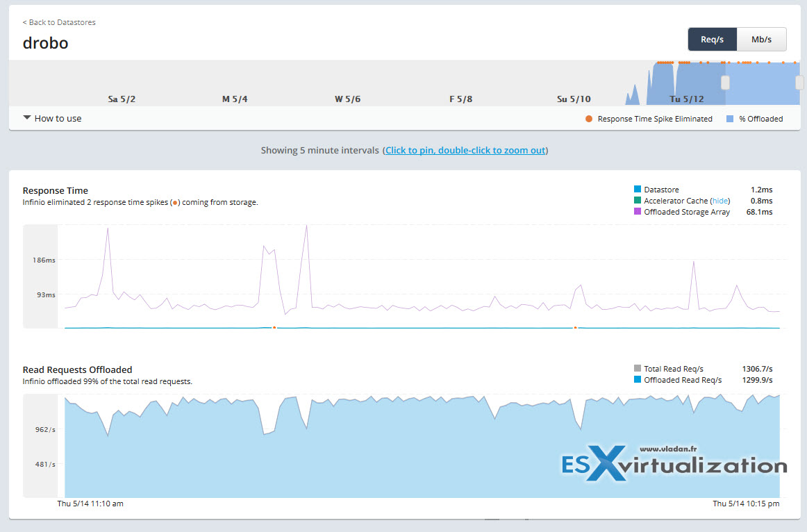
Task: Click the drobo datastore title
Action: click(x=45, y=42)
